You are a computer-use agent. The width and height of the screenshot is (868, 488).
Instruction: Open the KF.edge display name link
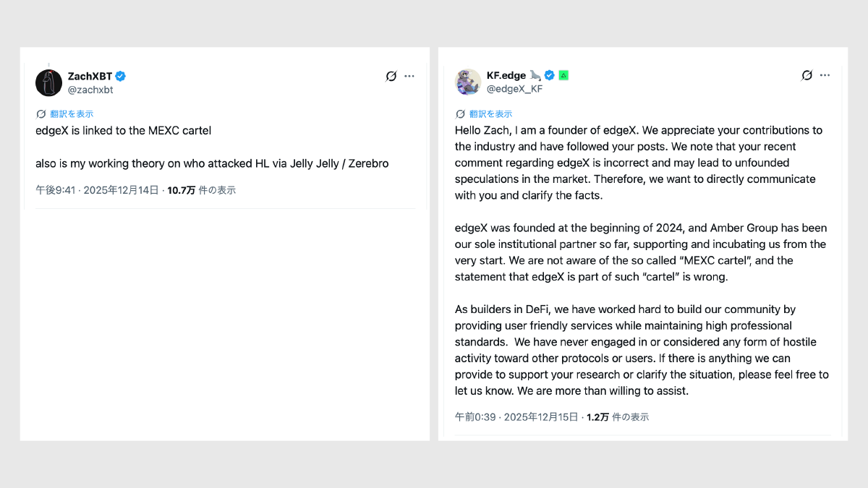506,75
